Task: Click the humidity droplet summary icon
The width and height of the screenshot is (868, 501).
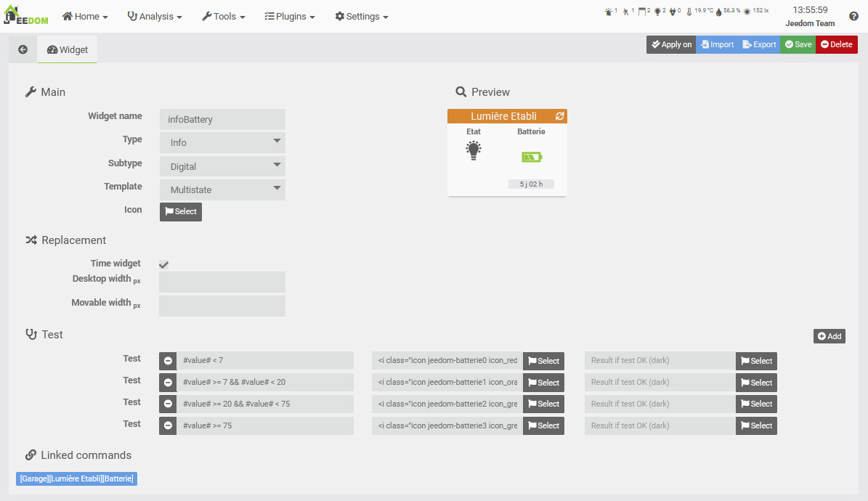Action: [718, 11]
